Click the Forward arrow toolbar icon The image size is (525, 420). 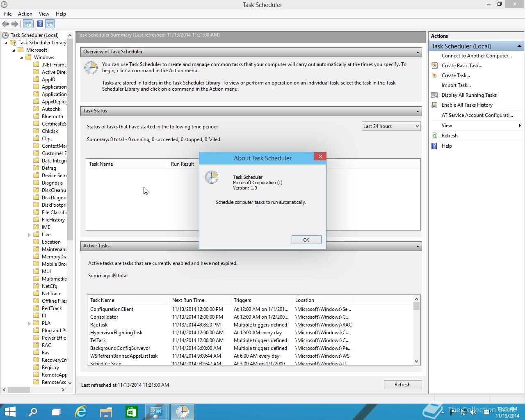pos(15,24)
